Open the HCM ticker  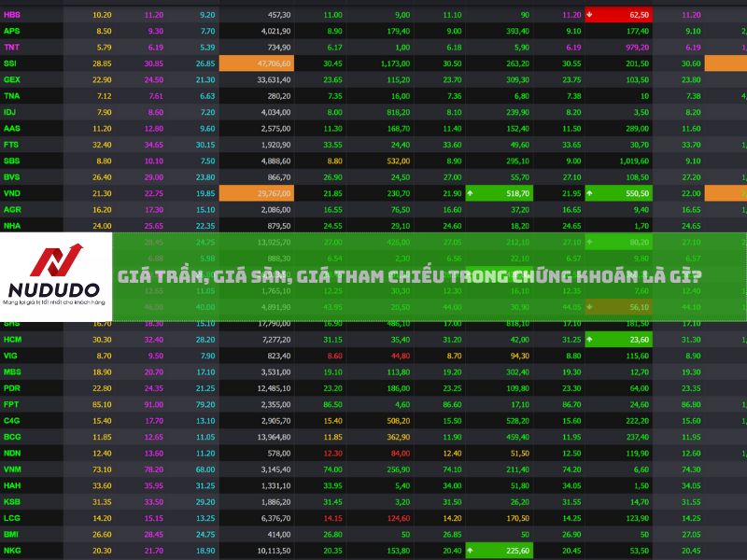click(x=12, y=340)
